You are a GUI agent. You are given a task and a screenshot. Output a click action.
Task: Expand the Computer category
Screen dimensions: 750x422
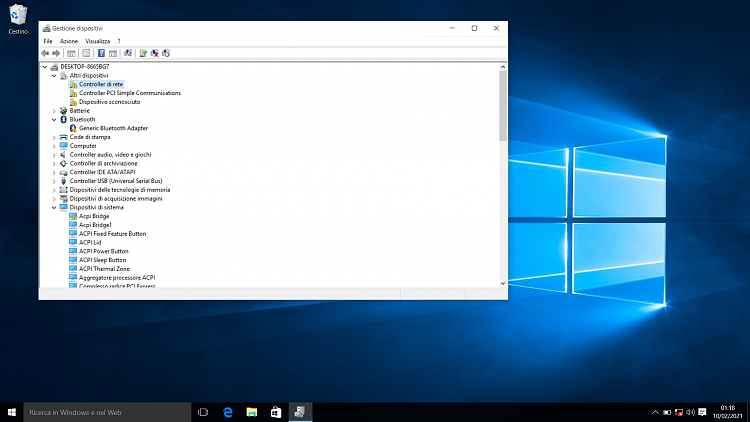pyautogui.click(x=54, y=146)
